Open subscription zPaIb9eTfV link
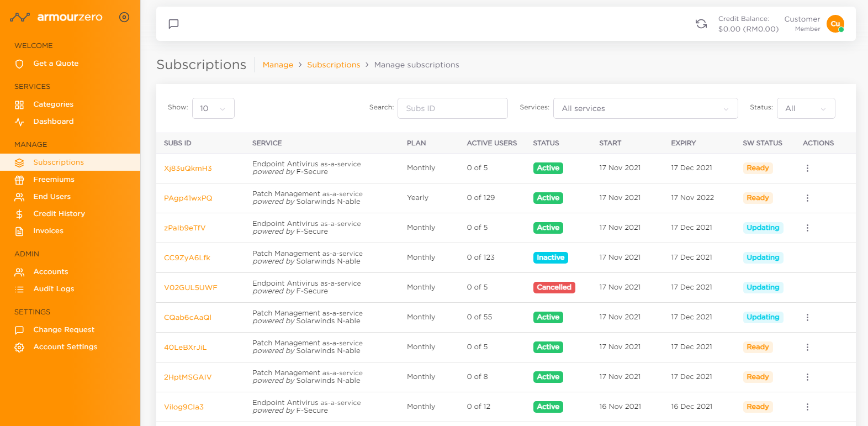Screen dimensions: 868x426 [x=184, y=228]
